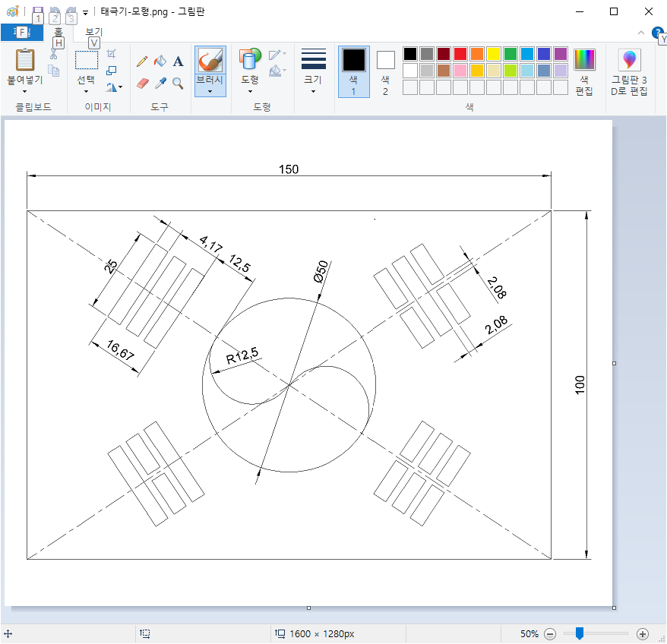Viewport: 667px width, 644px height.
Task: Activate Color 2 background selector
Action: [x=385, y=71]
